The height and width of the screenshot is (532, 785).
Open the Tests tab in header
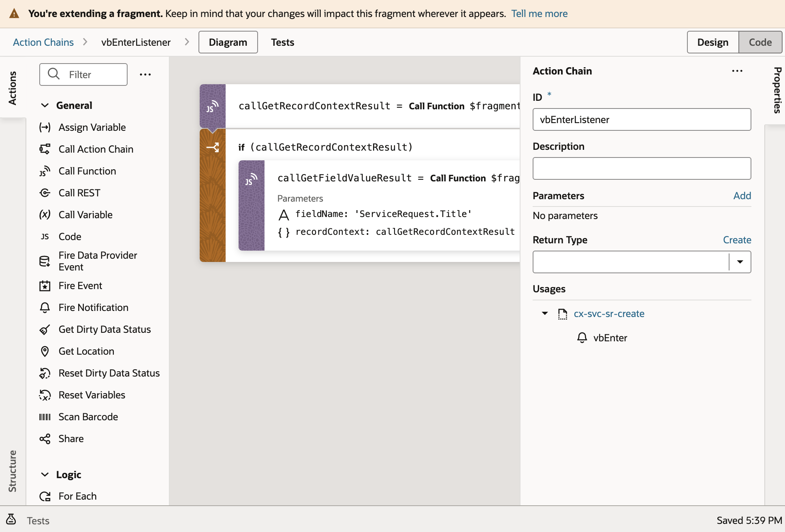pos(283,43)
